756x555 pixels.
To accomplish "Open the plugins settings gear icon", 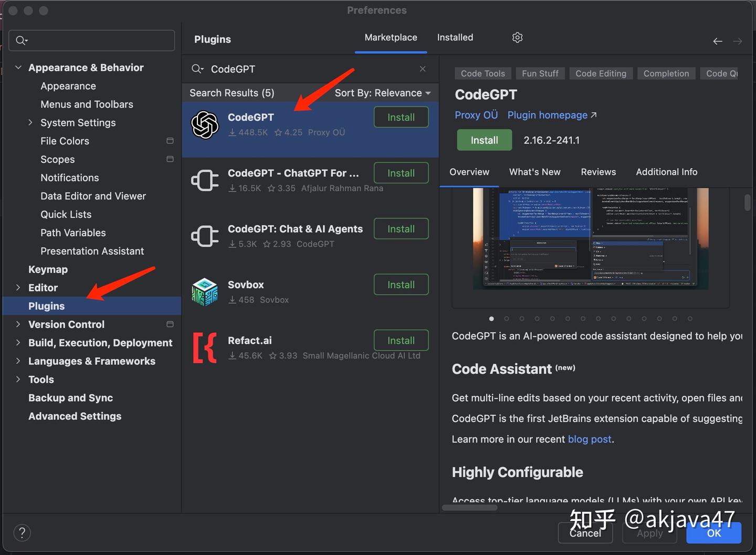I will click(x=517, y=37).
